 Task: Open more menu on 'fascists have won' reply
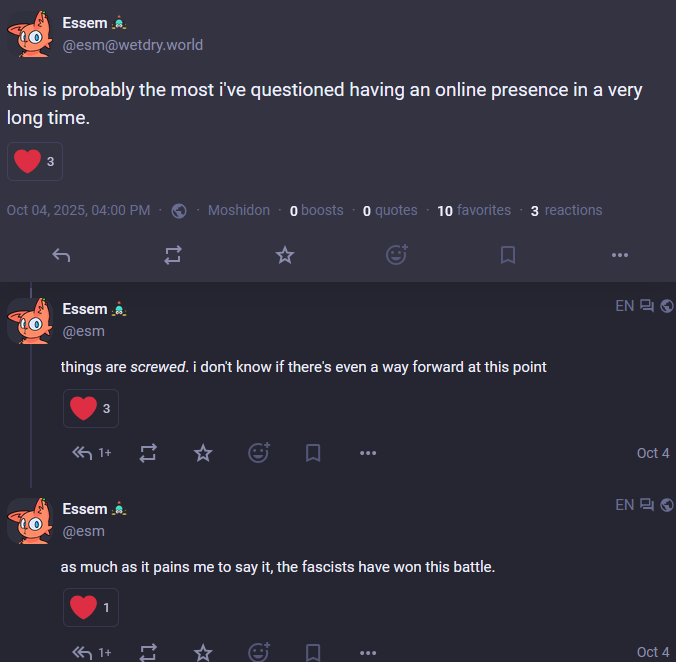click(368, 652)
